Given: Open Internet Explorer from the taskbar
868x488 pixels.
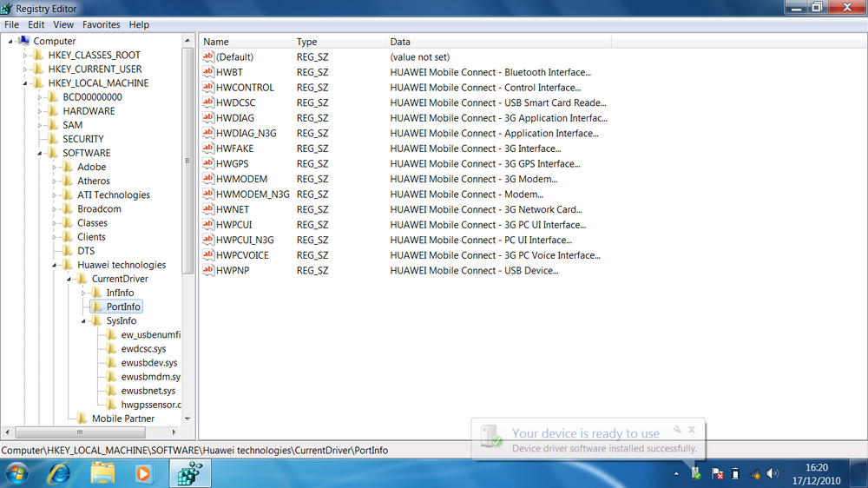Looking at the screenshot, I should 59,474.
